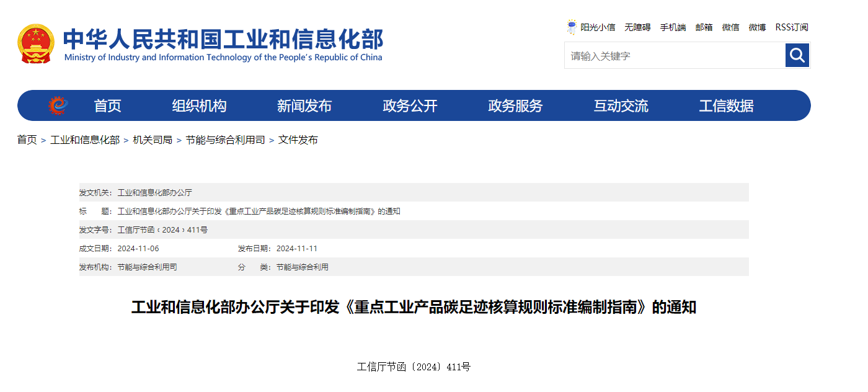This screenshot has height=392, width=868.
Task: Open the 工信数据 menu item
Action: (x=726, y=106)
